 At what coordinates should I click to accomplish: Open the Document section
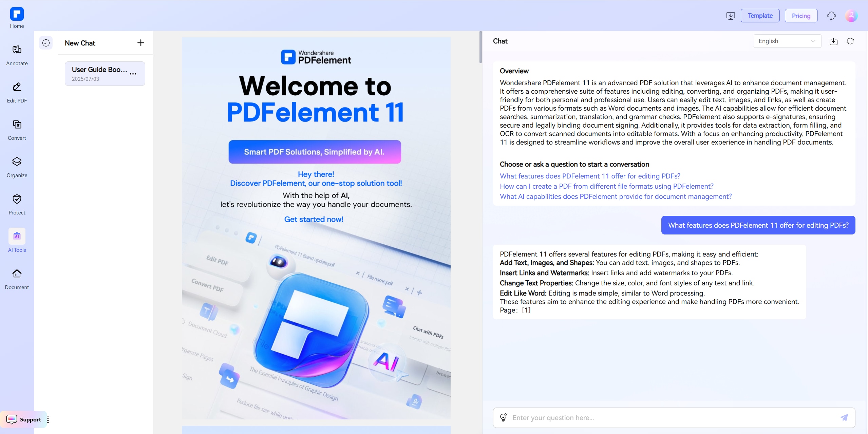(x=17, y=279)
